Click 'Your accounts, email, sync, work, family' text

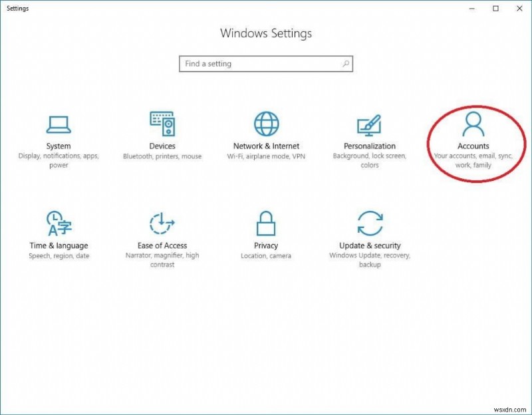click(473, 160)
